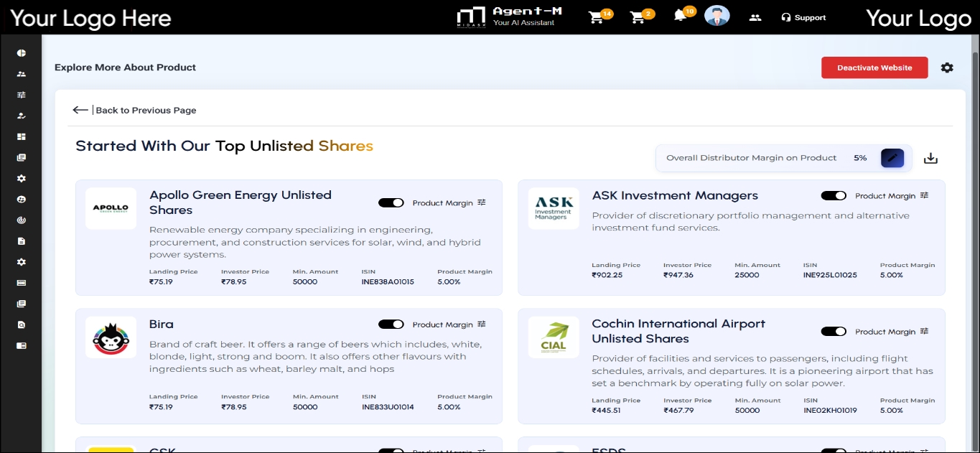Click the Bira product title
Image resolution: width=980 pixels, height=453 pixels.
[x=162, y=324]
